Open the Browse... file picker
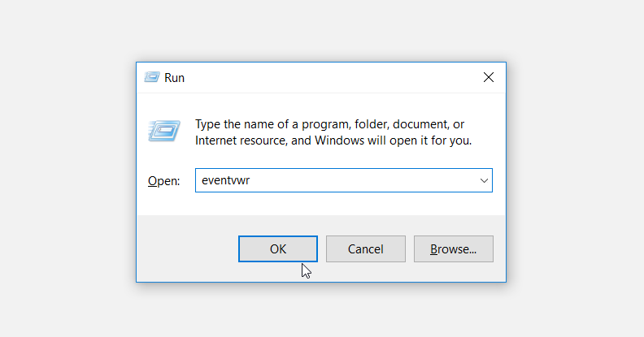 coord(453,249)
